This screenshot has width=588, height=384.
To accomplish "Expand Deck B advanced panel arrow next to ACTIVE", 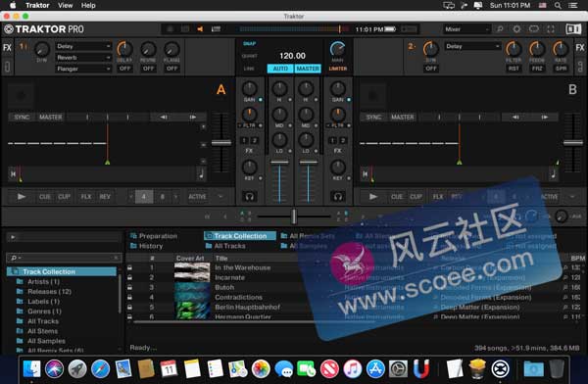I will (572, 197).
